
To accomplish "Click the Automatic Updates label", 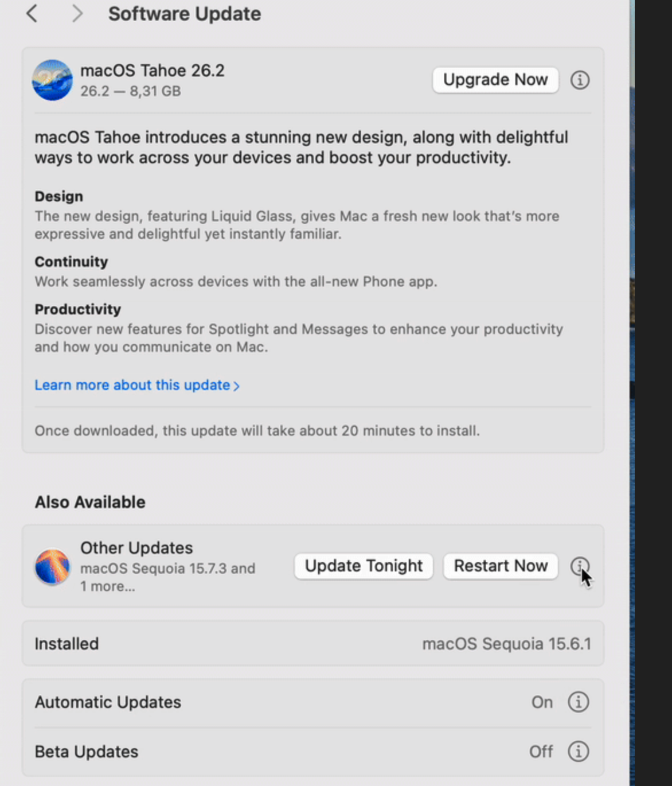I will coord(108,702).
